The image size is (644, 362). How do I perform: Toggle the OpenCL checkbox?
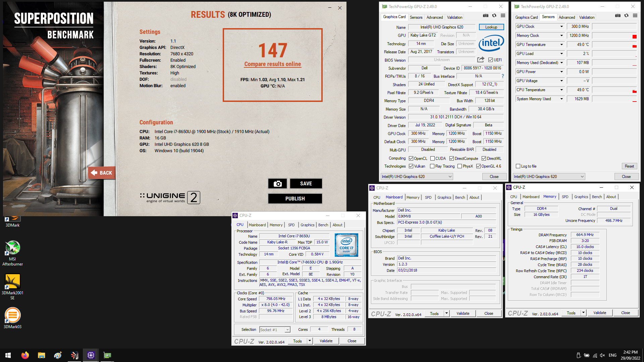tap(411, 159)
